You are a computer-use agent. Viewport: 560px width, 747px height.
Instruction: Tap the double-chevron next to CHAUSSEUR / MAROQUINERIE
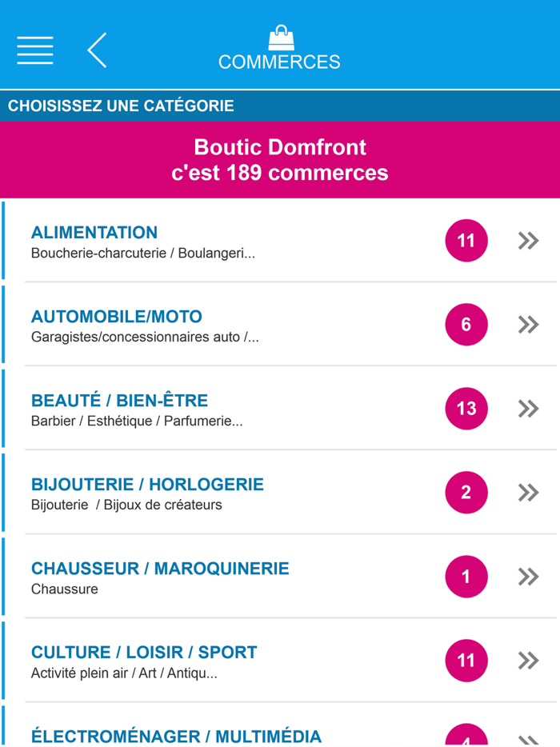[x=527, y=577]
